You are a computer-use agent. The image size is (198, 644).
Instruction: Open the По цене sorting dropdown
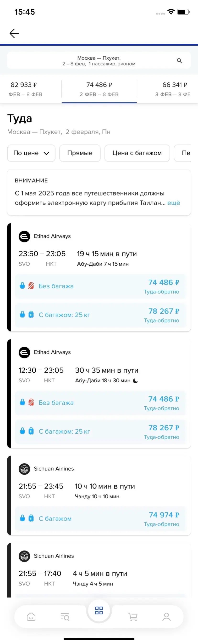(x=31, y=153)
